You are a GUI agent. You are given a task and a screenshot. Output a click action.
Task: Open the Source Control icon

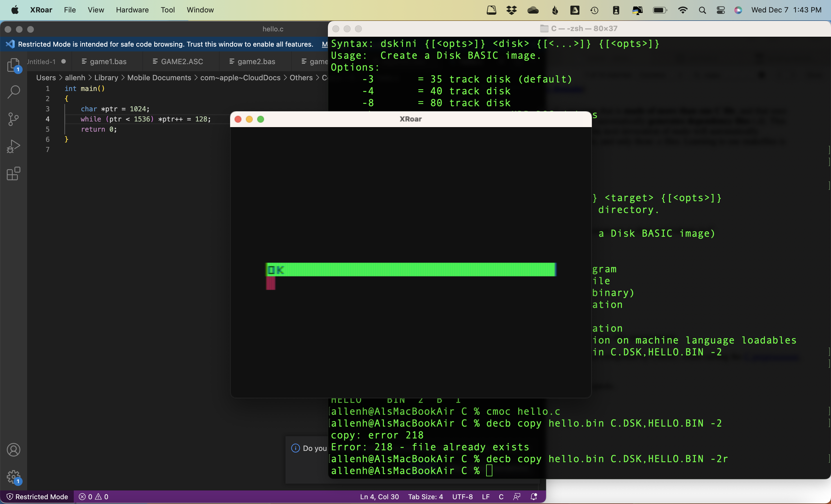point(14,119)
